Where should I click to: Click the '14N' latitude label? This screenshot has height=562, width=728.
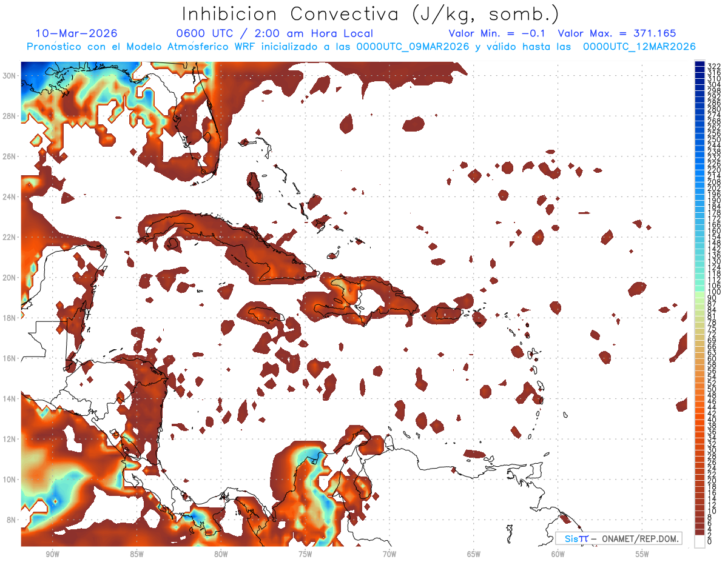point(10,398)
